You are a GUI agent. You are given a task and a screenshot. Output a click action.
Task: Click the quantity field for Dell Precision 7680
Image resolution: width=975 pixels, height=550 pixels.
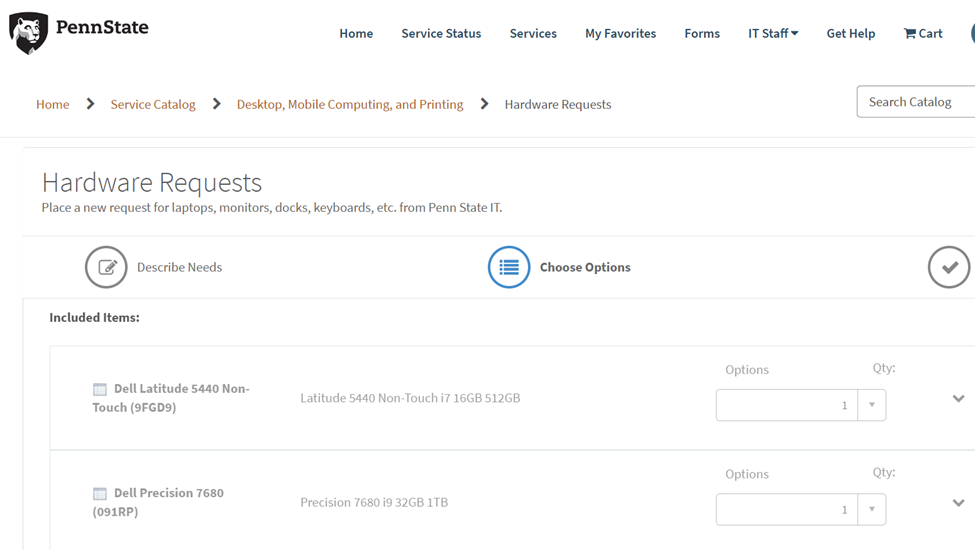point(787,510)
